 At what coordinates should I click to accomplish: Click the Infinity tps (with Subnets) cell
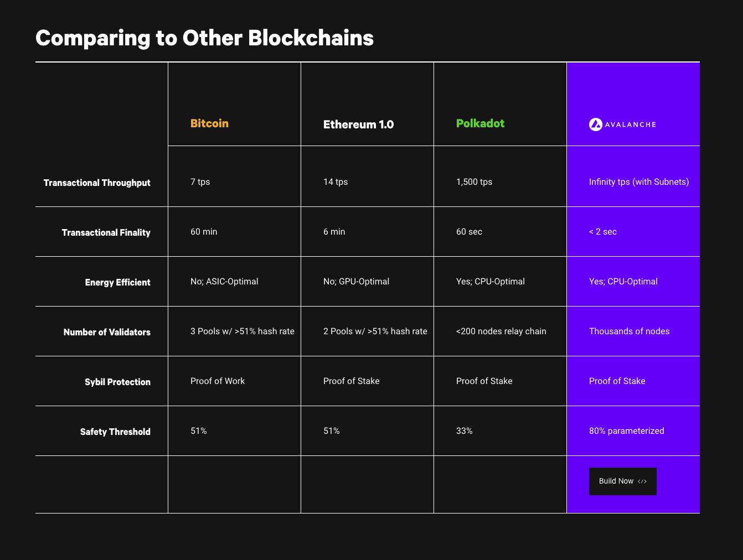click(639, 182)
